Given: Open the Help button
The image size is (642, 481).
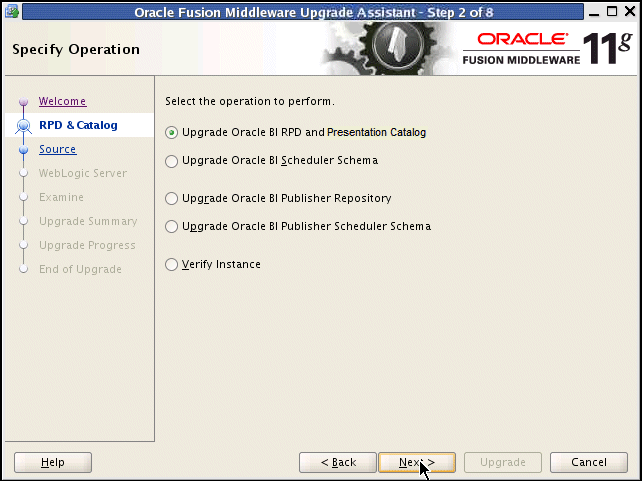Looking at the screenshot, I should click(x=53, y=462).
